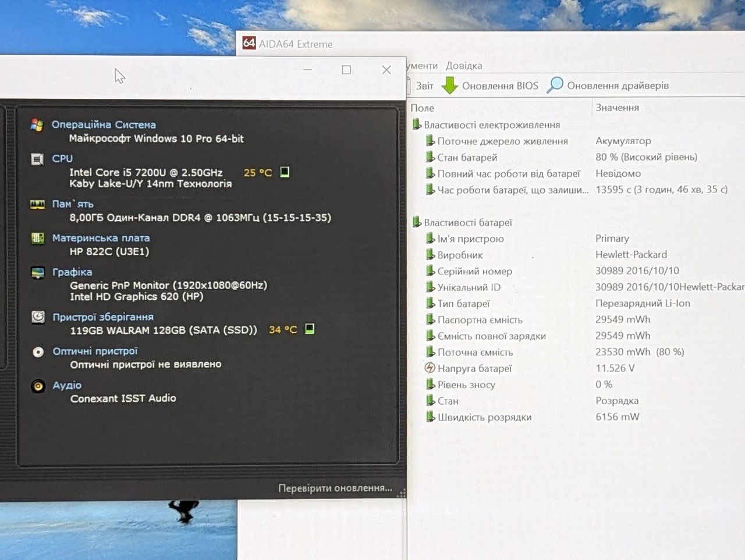
Task: Click the icon beside Ємність повної зарядки
Action: (430, 336)
